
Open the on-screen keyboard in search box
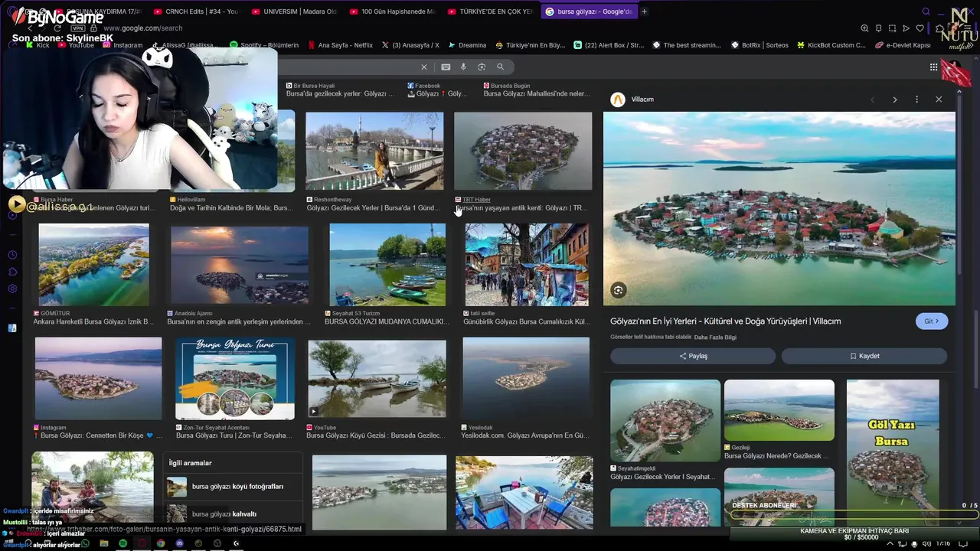(x=446, y=67)
